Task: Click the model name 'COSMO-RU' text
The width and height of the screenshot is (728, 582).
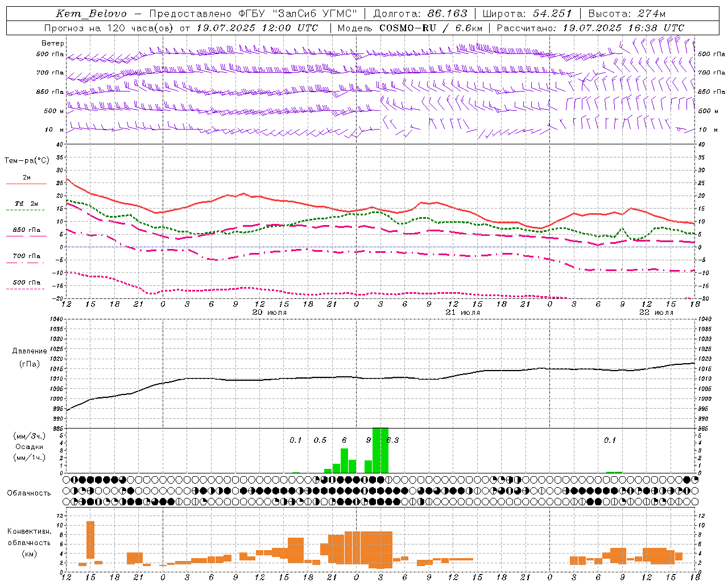Action: 408,28
